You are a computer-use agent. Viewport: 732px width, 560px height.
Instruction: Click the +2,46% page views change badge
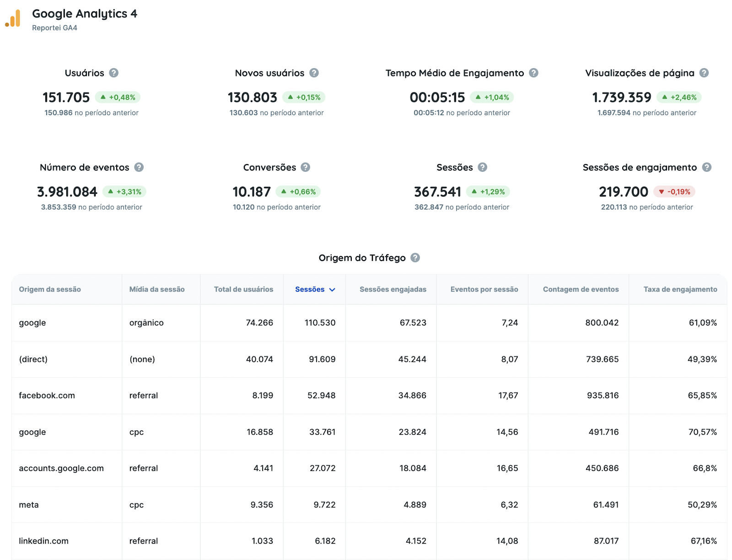click(x=679, y=97)
